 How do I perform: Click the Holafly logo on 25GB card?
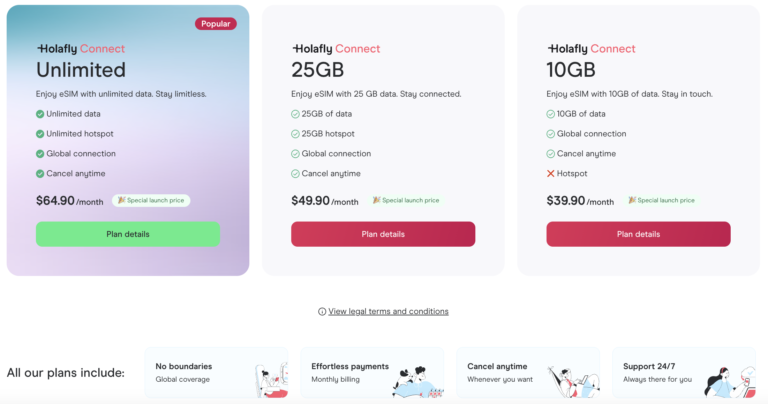(336, 48)
